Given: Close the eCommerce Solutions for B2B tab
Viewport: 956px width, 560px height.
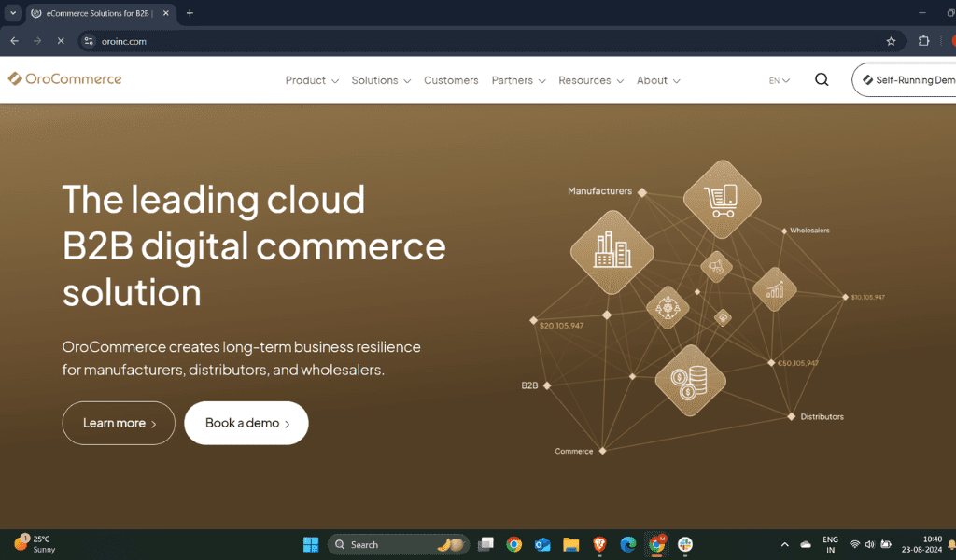Looking at the screenshot, I should 166,13.
